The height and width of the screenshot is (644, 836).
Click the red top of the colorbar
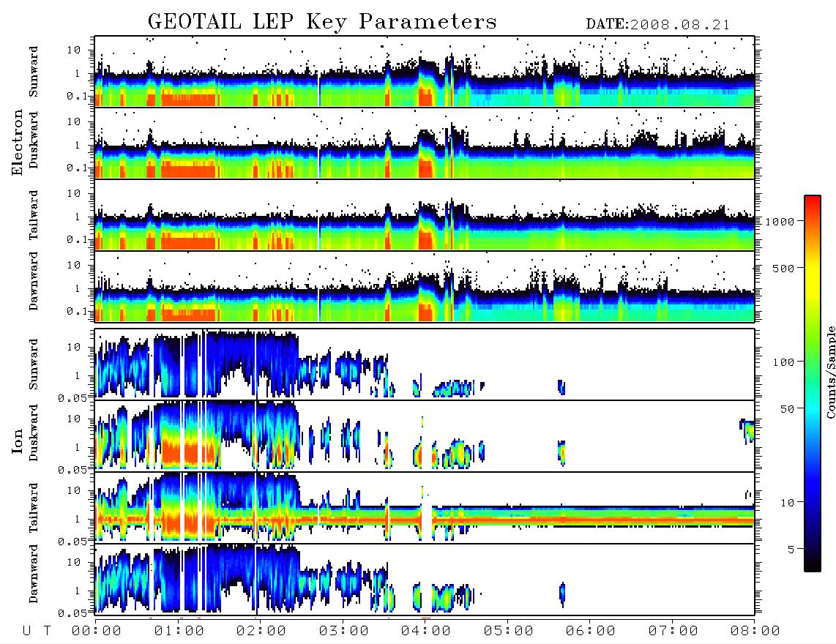pos(813,203)
